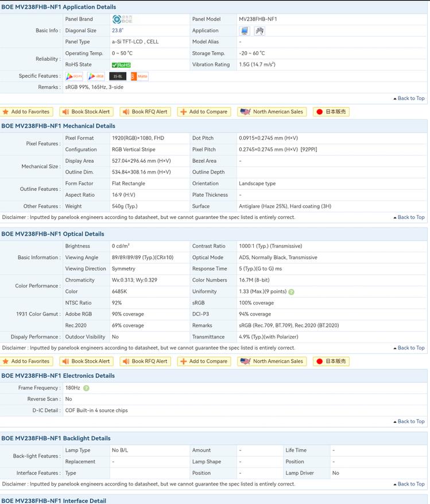
Task: Click the gamepad gaming application icon
Action: coord(259,30)
